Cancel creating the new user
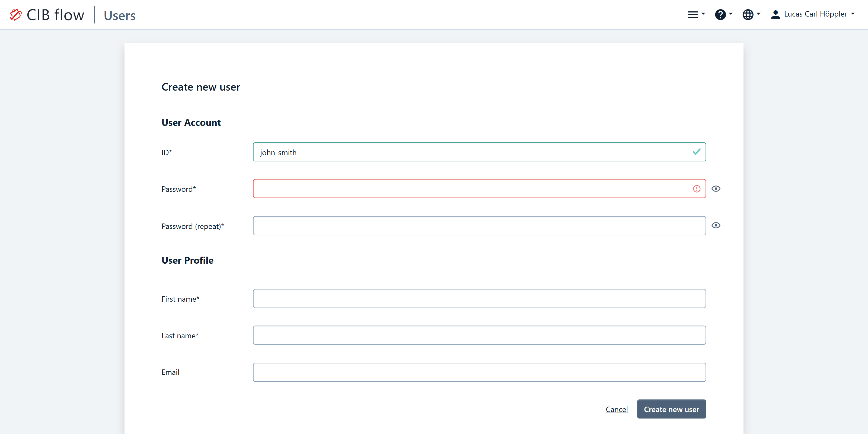 [x=616, y=409]
